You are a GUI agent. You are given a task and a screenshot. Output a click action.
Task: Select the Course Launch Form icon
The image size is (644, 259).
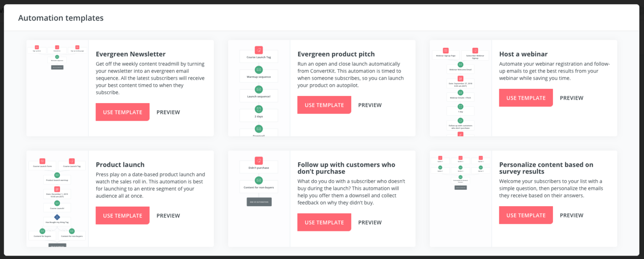point(42,161)
